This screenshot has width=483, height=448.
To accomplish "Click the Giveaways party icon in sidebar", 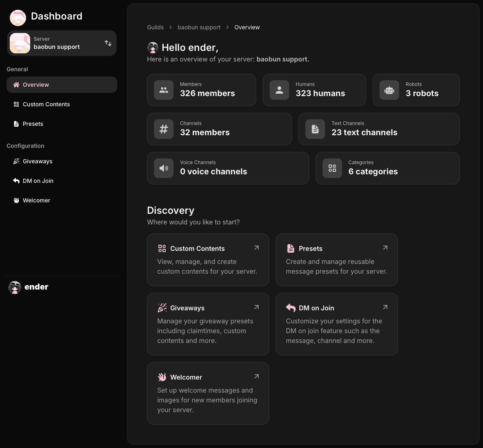I will click(x=16, y=161).
